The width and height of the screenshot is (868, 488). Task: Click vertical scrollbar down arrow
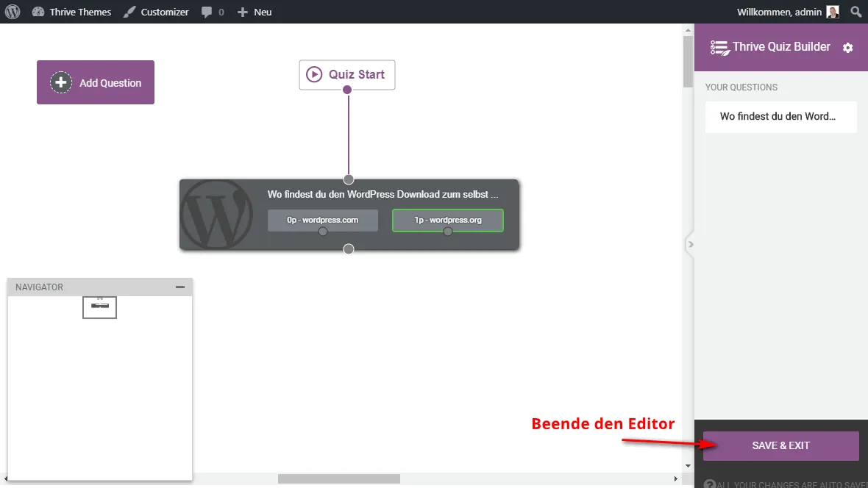[x=688, y=466]
